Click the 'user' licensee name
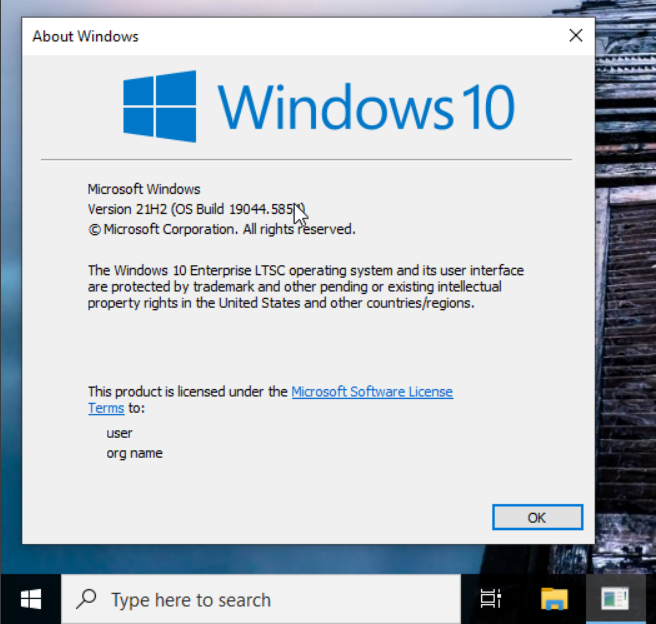The width and height of the screenshot is (656, 624). click(x=119, y=433)
